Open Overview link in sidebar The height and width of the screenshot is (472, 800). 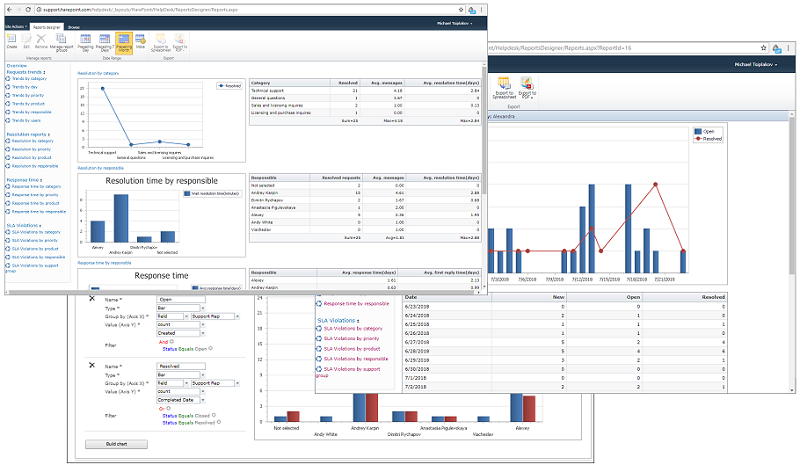pyautogui.click(x=16, y=66)
